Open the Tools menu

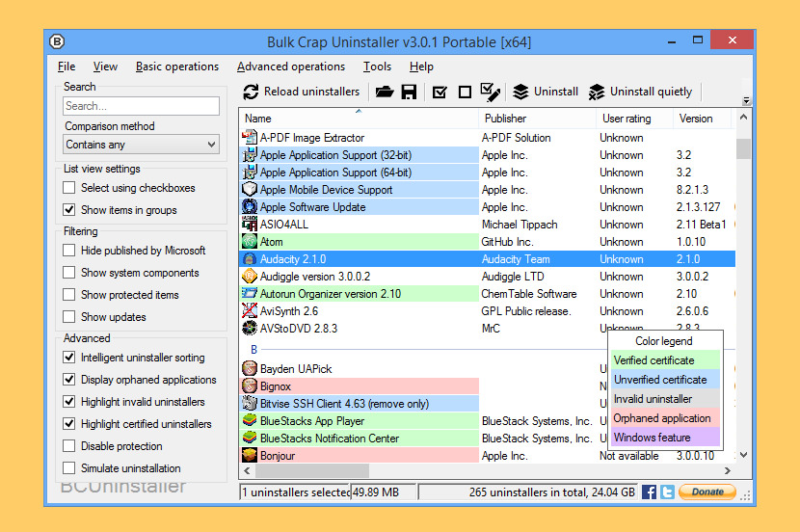[377, 66]
